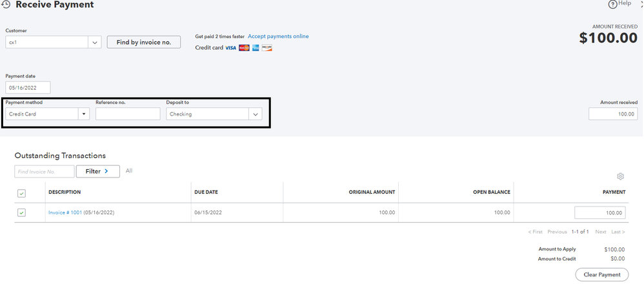Image resolution: width=644 pixels, height=286 pixels.
Task: Click the Amount to Credit $0.00 value
Action: pyautogui.click(x=617, y=259)
